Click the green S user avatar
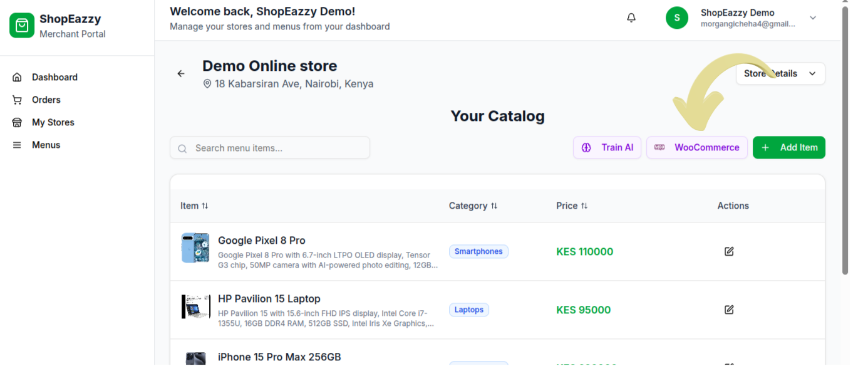868x371 pixels. point(676,18)
